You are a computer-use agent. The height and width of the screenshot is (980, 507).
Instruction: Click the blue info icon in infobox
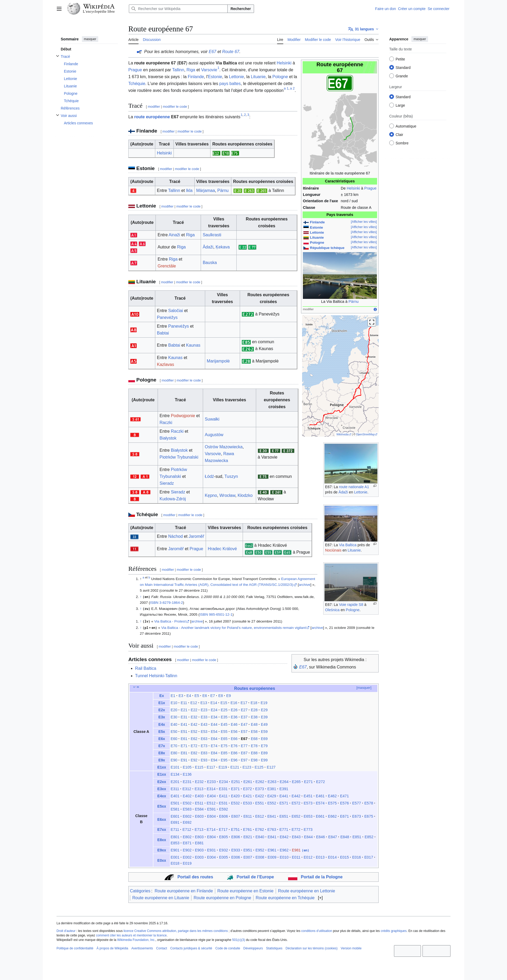(375, 309)
